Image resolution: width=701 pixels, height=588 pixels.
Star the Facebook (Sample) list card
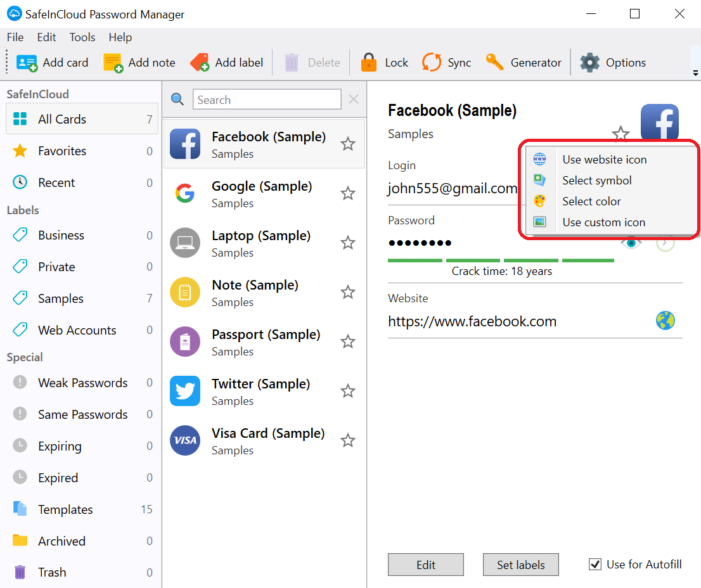[348, 144]
